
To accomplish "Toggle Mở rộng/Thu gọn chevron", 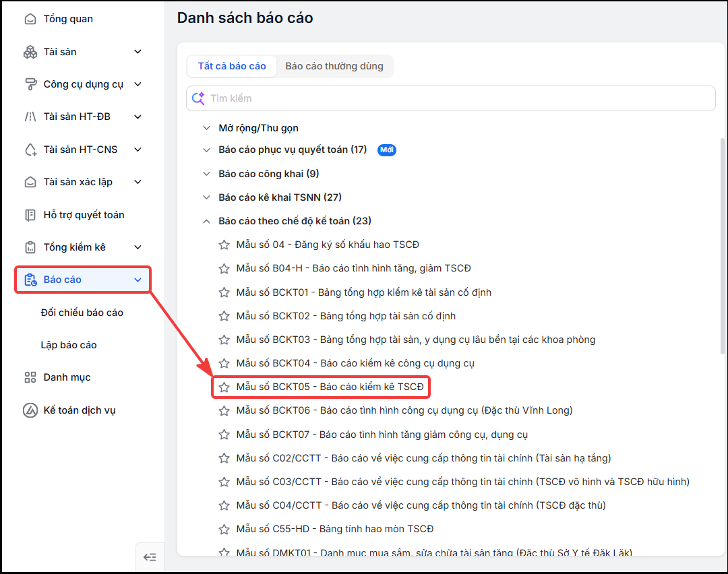I will point(207,128).
